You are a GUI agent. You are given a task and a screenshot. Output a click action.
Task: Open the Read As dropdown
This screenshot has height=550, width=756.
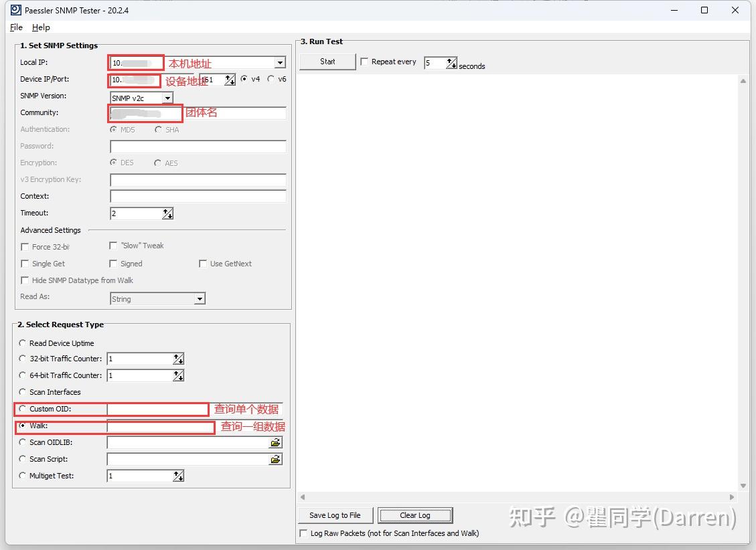click(199, 298)
